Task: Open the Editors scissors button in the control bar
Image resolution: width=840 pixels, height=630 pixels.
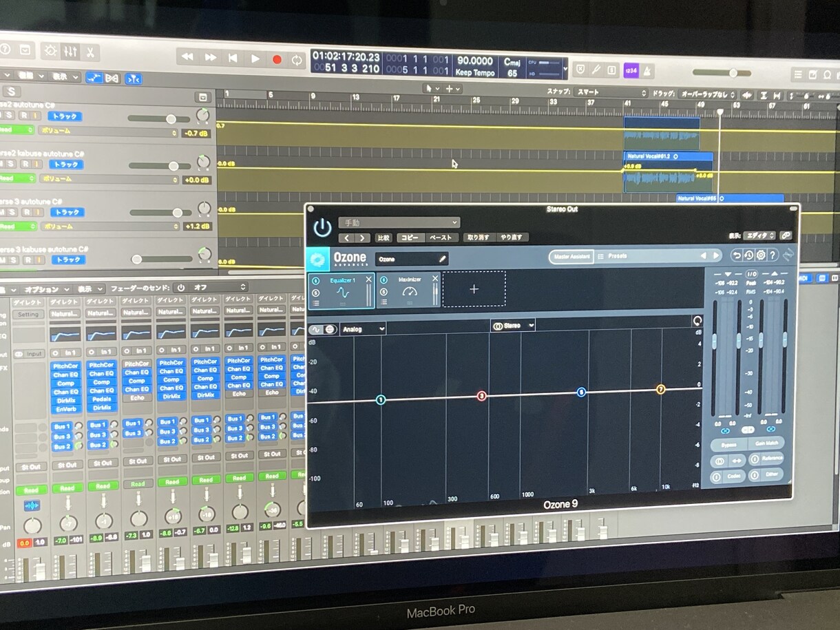Action: pyautogui.click(x=90, y=52)
